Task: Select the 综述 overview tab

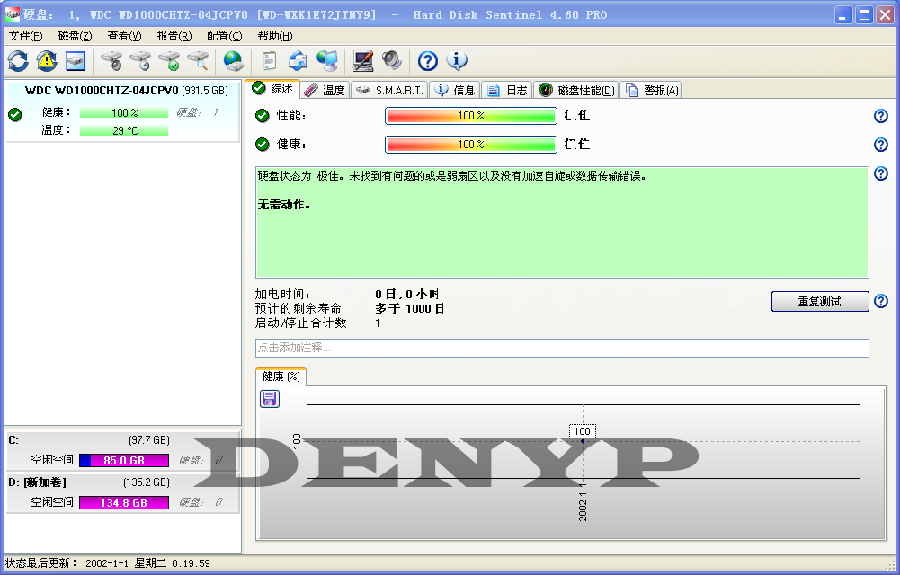Action: click(273, 88)
